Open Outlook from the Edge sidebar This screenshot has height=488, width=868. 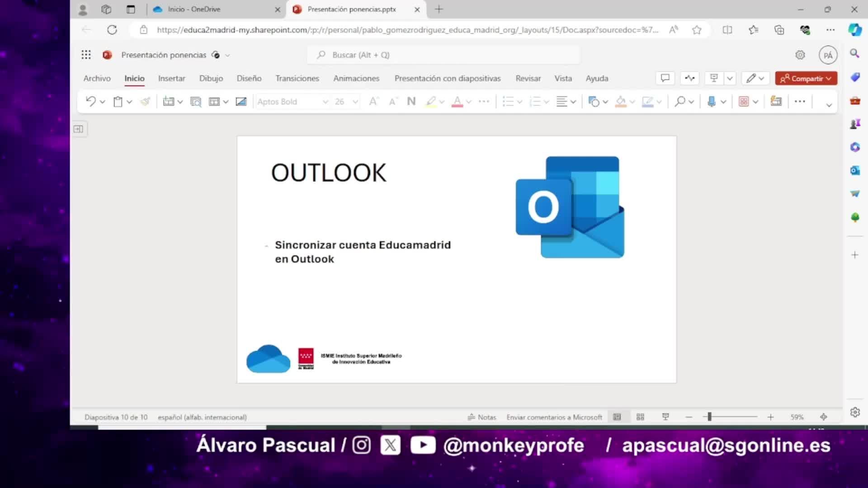854,170
